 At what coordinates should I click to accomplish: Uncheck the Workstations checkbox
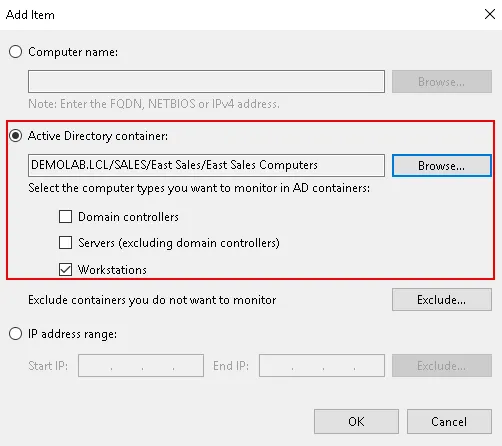(65, 269)
